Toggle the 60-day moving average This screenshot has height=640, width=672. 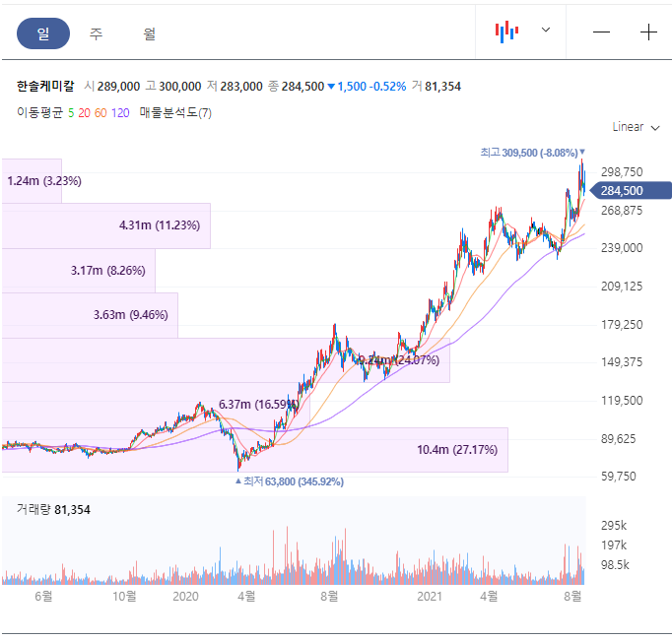101,113
